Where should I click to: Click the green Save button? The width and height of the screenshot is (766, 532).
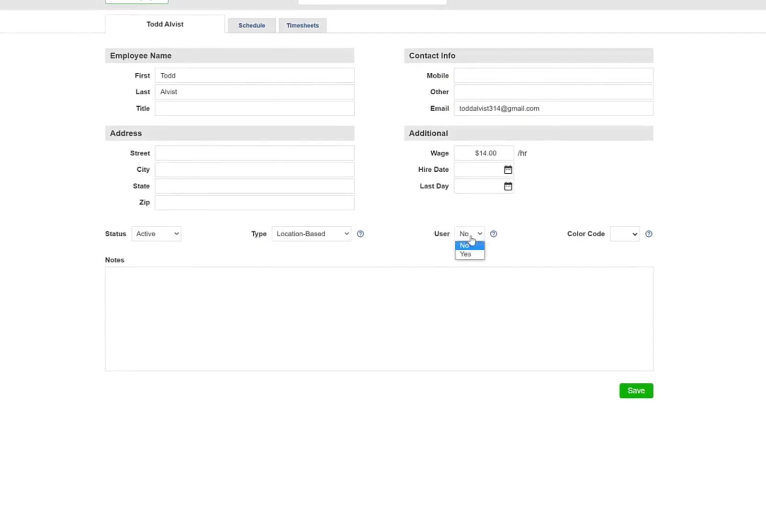[636, 391]
